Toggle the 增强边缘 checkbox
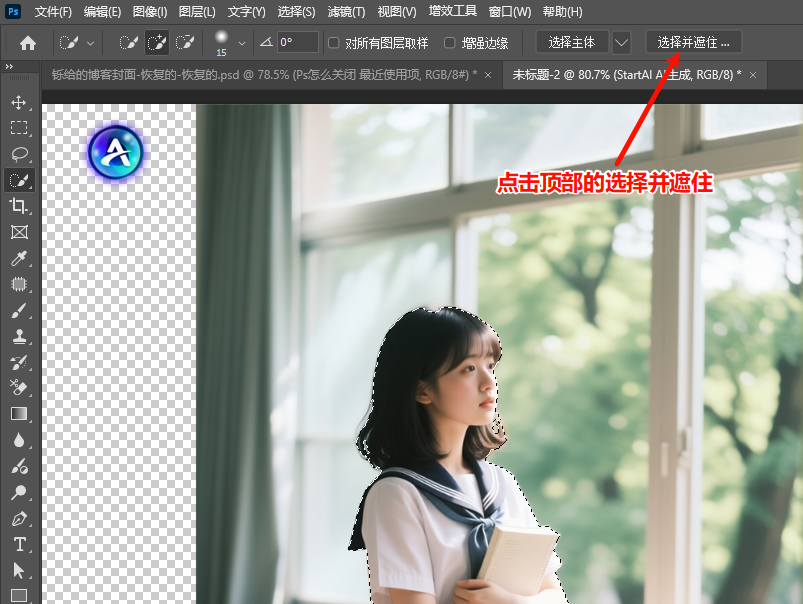This screenshot has height=604, width=803. coord(449,43)
